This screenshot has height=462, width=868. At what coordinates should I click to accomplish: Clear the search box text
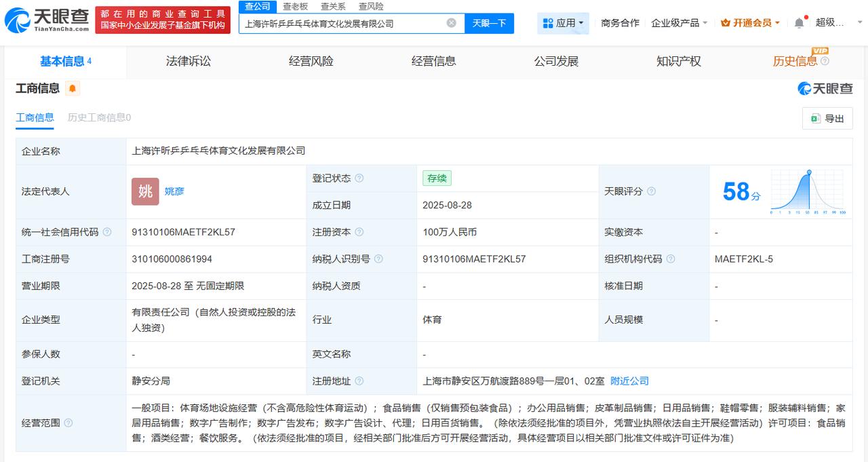(x=452, y=23)
